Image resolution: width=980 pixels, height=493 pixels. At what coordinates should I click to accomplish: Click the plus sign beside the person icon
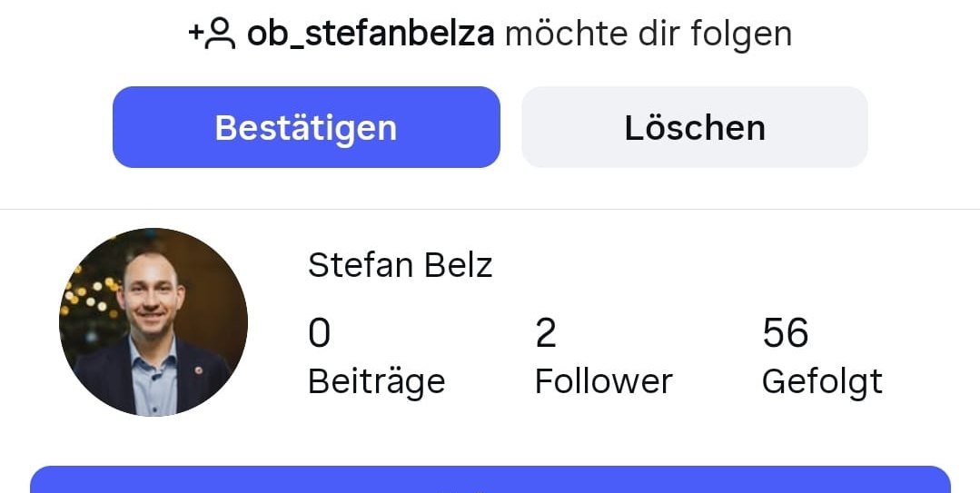click(x=195, y=34)
